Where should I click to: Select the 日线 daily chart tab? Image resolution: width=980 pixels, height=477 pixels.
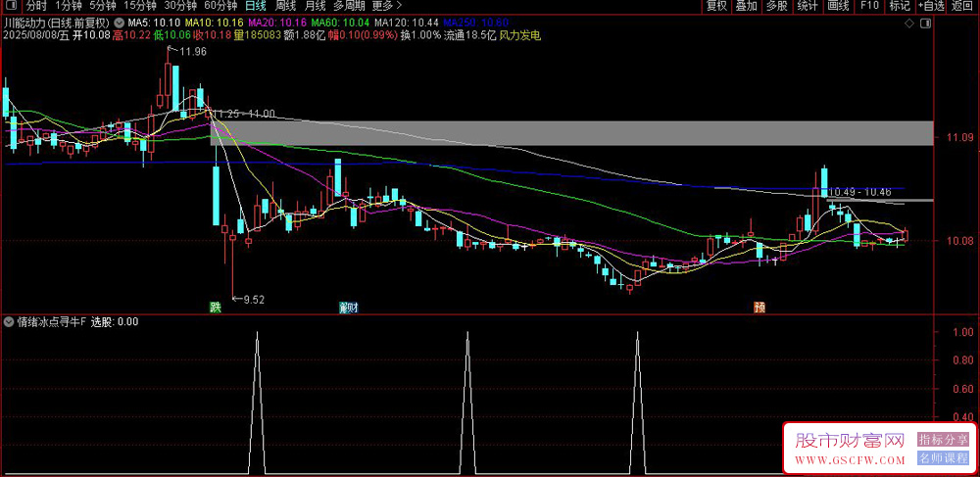coord(255,6)
